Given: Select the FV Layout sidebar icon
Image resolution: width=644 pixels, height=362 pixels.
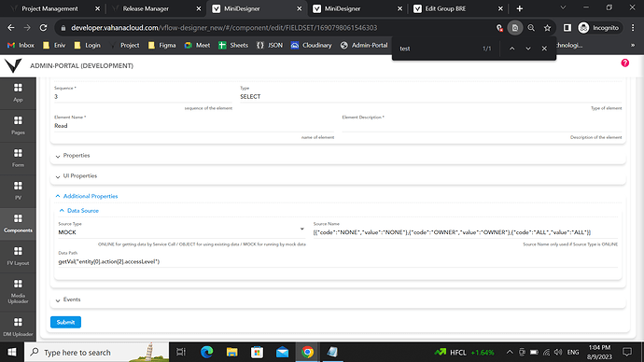Looking at the screenshot, I should (18, 257).
